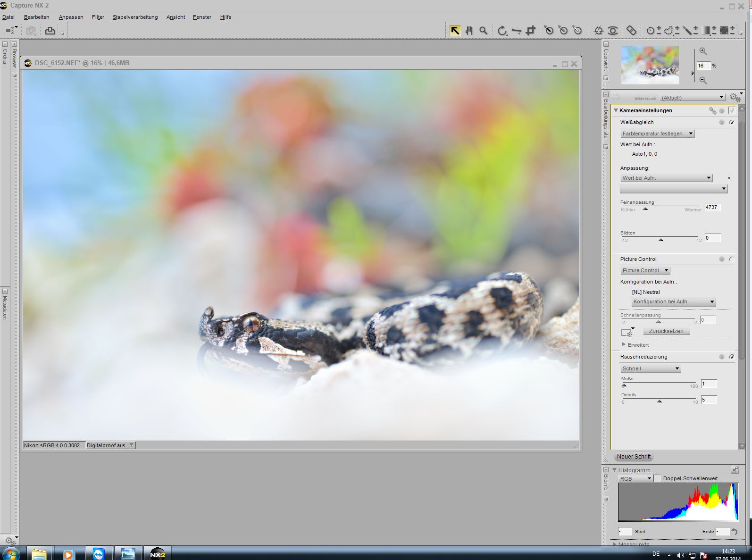Enable the Picture Control checkbox
This screenshot has width=752, height=560.
[x=732, y=259]
